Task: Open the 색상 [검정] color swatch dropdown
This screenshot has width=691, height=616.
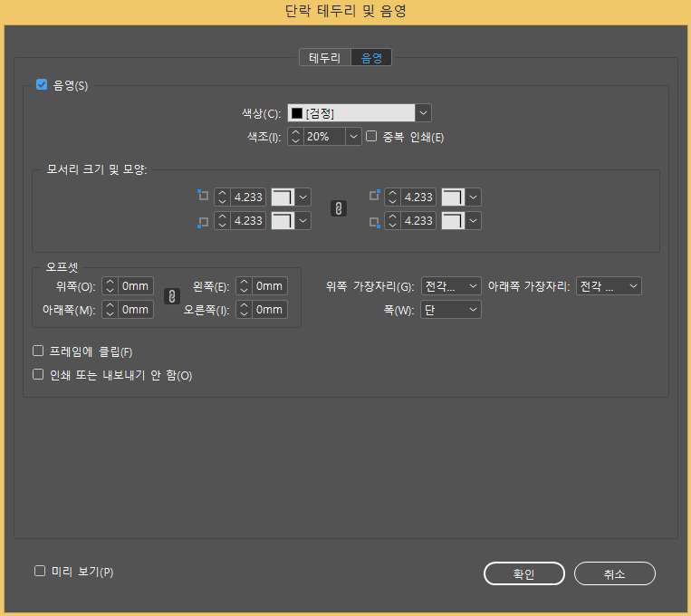Action: 423,112
